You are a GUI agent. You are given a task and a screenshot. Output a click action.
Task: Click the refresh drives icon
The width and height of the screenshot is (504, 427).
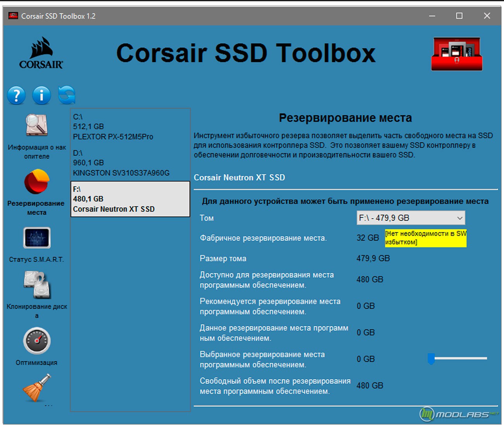(67, 95)
